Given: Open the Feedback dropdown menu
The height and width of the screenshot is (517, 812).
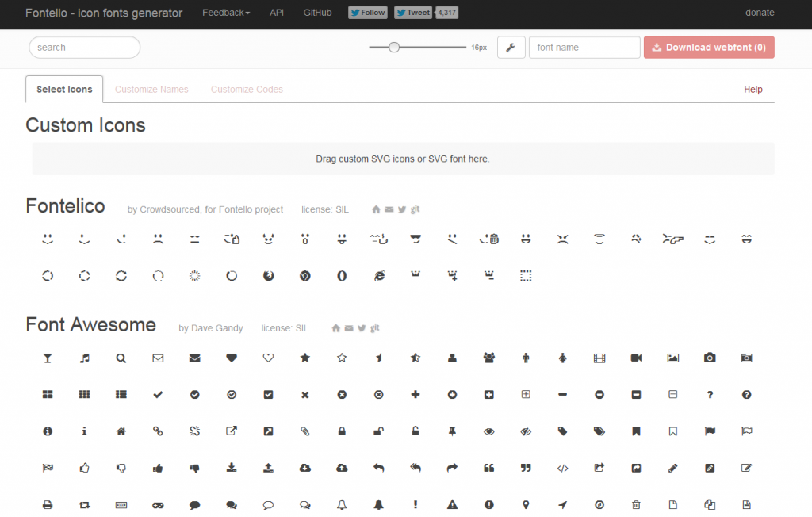Looking at the screenshot, I should [226, 13].
